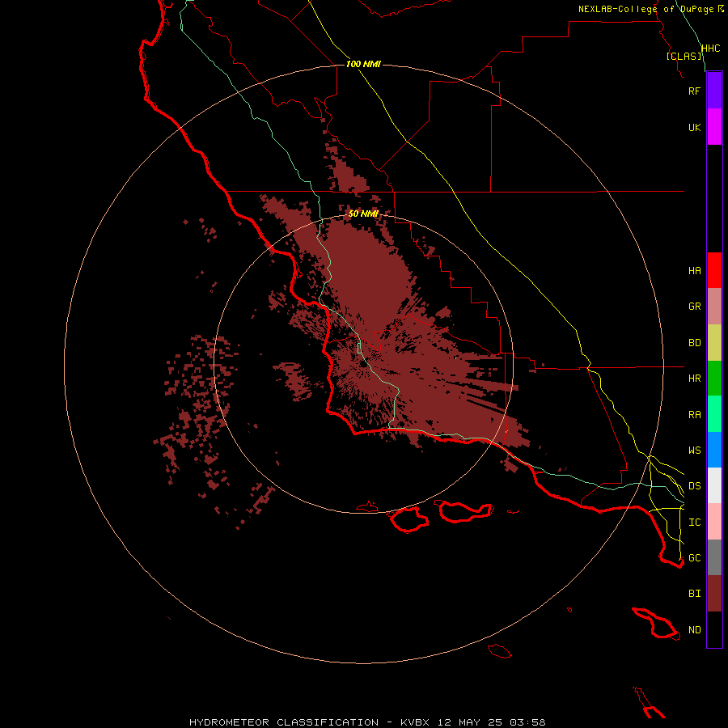Image resolution: width=728 pixels, height=728 pixels.
Task: Click the 'IC' legend label
Action: point(694,523)
